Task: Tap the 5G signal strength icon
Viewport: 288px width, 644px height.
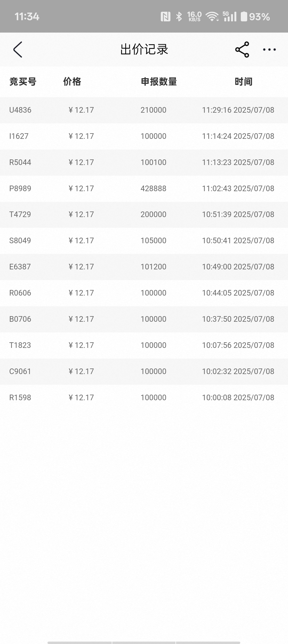Action: 230,17
